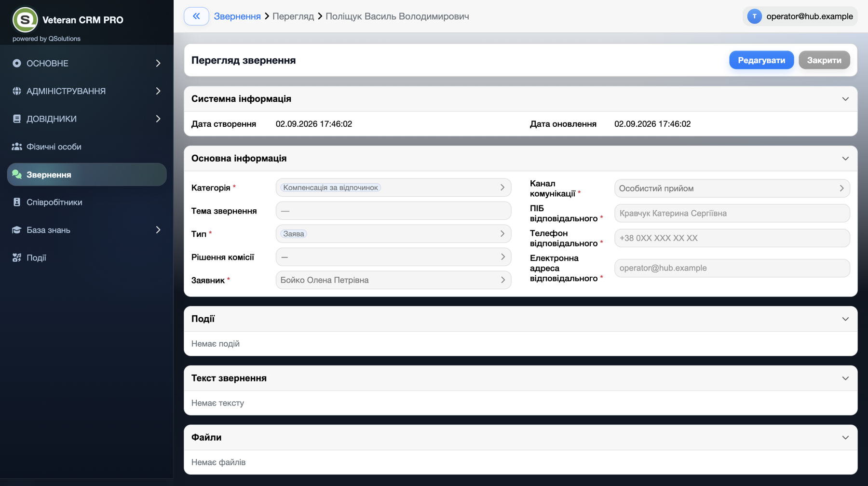Open the Категорія dropdown
The image size is (868, 486).
(393, 188)
